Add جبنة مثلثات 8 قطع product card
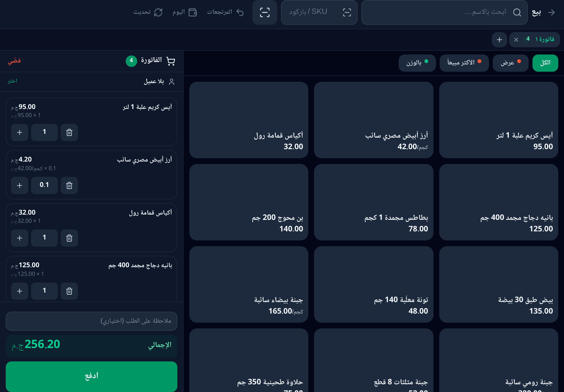564x392 pixels. pos(374,360)
